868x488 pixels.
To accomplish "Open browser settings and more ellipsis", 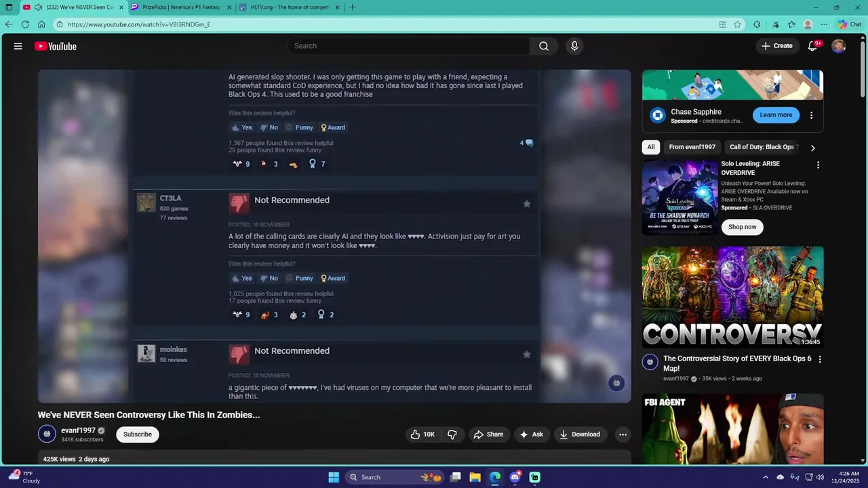I will [824, 24].
